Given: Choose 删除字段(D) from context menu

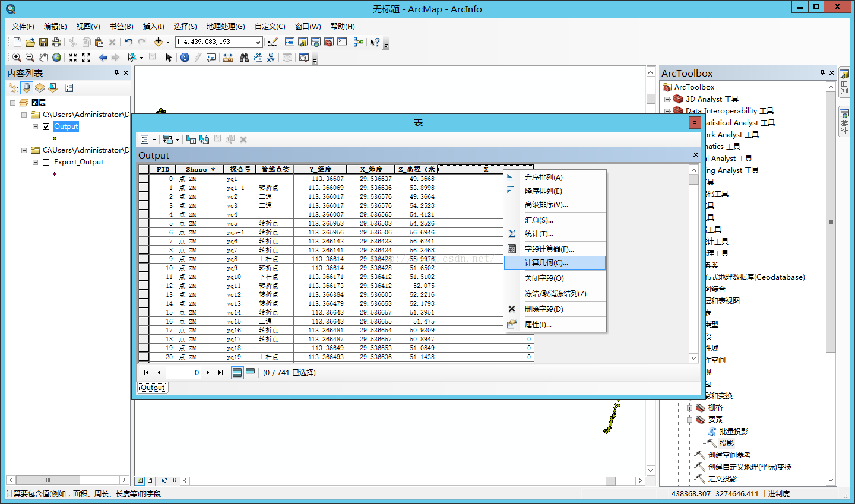Looking at the screenshot, I should (x=555, y=309).
